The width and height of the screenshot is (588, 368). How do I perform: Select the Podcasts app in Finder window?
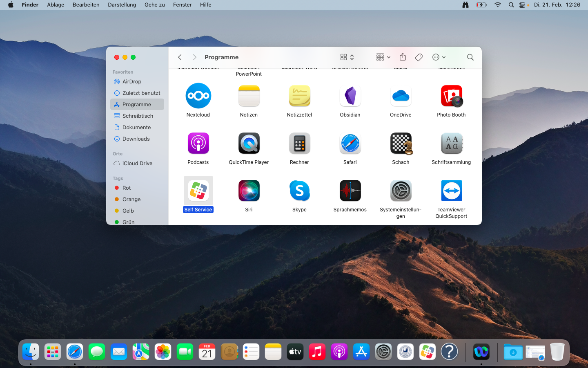(198, 143)
